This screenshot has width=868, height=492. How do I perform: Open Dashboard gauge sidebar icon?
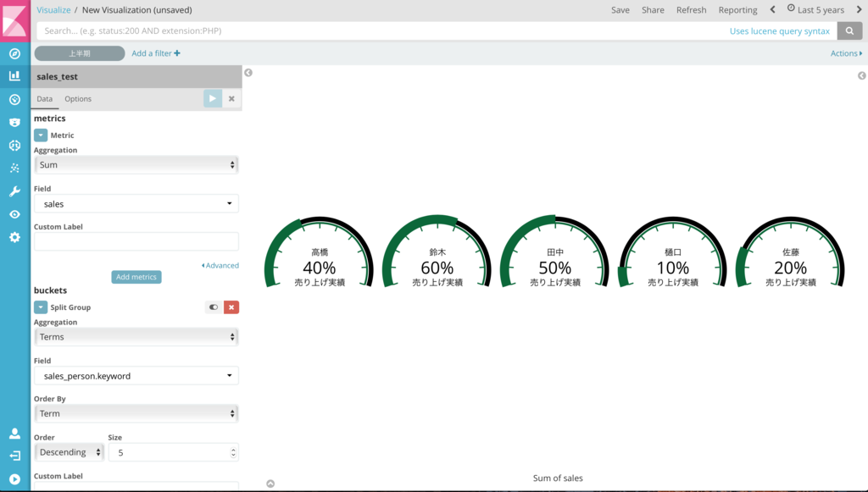click(15, 100)
